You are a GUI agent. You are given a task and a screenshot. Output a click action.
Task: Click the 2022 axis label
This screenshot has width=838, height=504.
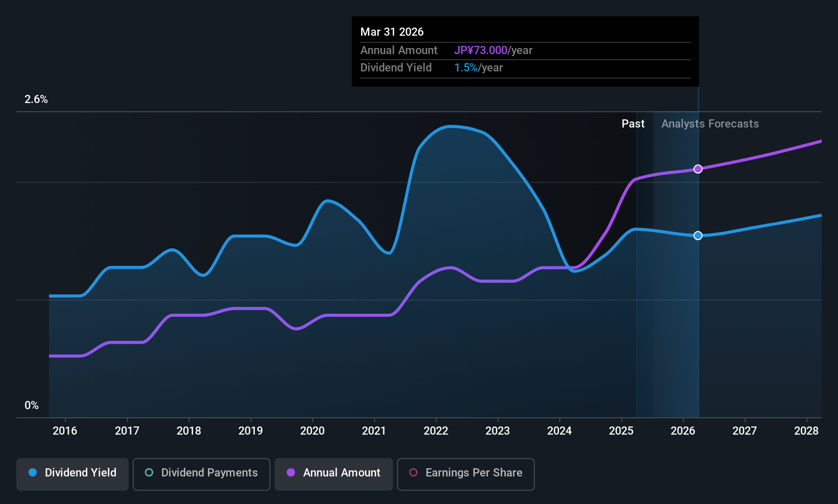[436, 431]
